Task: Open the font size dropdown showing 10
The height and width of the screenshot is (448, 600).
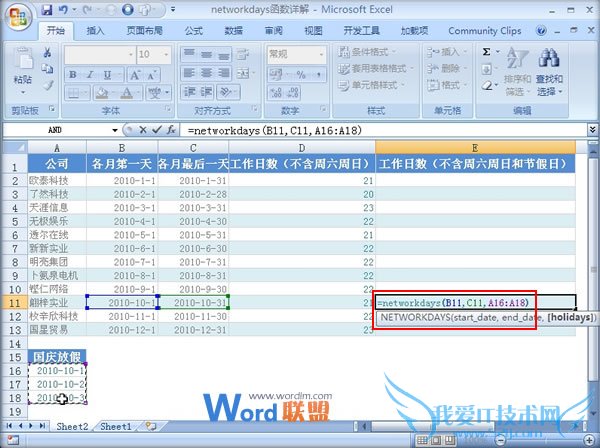Action: 166,54
